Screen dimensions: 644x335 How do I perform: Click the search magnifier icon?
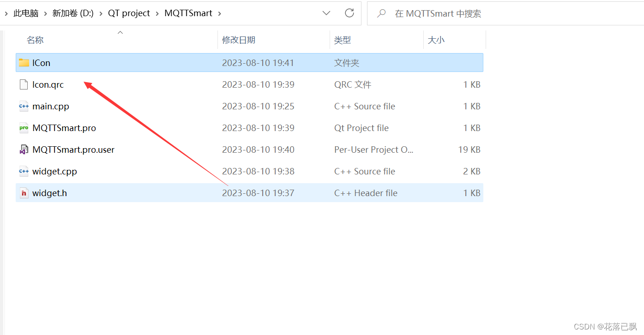(x=381, y=13)
